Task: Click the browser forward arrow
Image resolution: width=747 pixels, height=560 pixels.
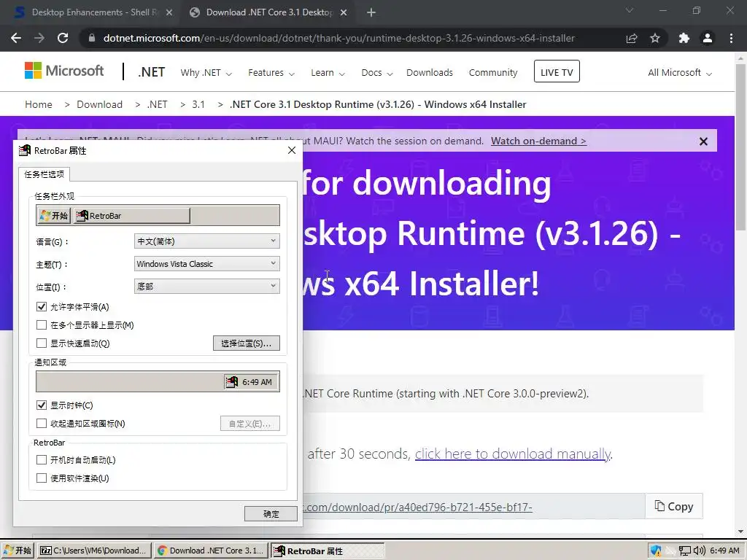Action: (39, 38)
